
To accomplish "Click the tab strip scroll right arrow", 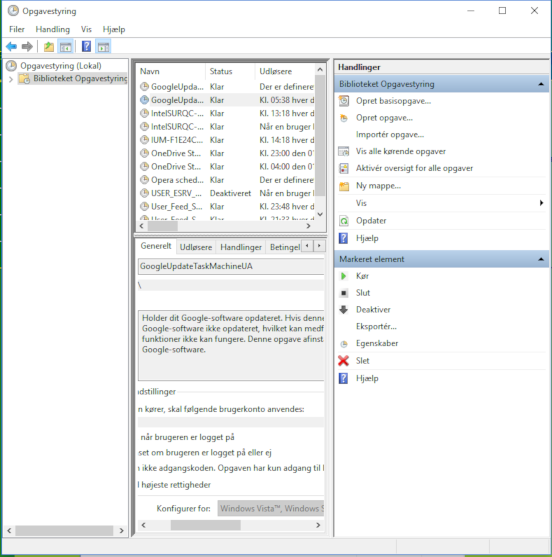I will click(319, 245).
